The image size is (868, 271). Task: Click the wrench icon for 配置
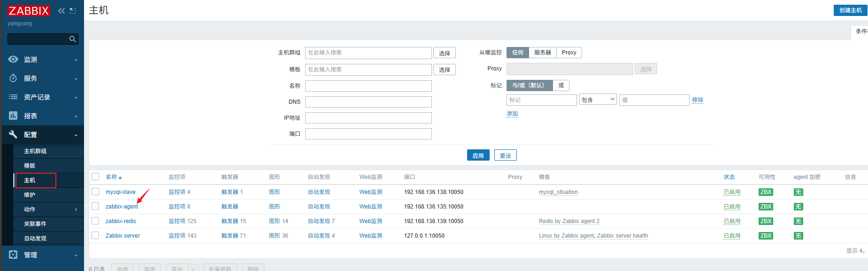(x=13, y=134)
